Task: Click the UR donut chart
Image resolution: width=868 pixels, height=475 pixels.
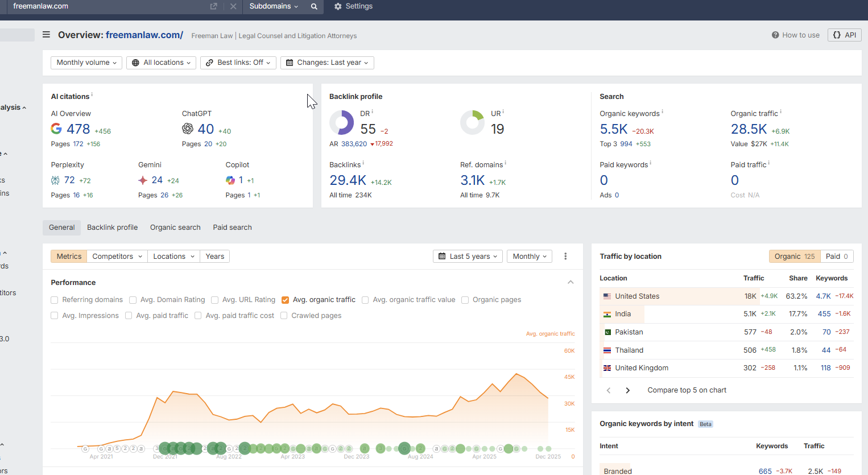Action: [473, 122]
